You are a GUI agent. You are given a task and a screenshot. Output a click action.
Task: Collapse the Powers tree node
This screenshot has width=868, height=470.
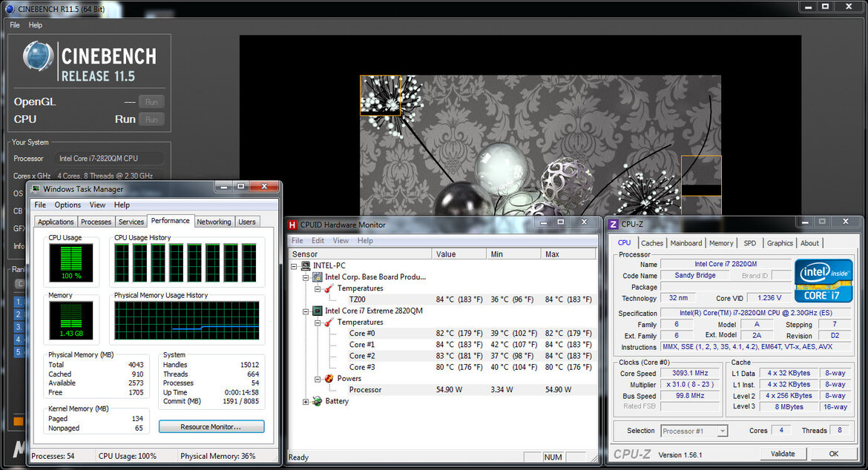(x=318, y=379)
